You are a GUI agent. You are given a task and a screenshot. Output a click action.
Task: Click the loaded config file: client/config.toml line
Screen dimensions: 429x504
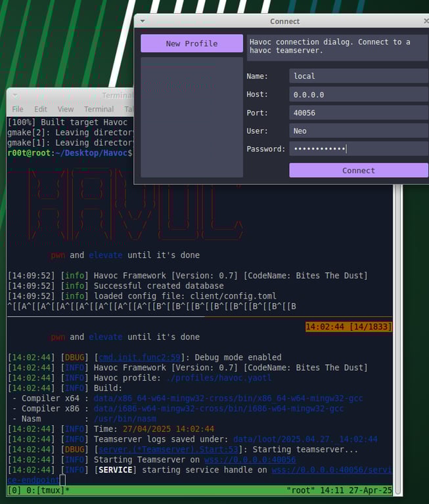point(185,296)
